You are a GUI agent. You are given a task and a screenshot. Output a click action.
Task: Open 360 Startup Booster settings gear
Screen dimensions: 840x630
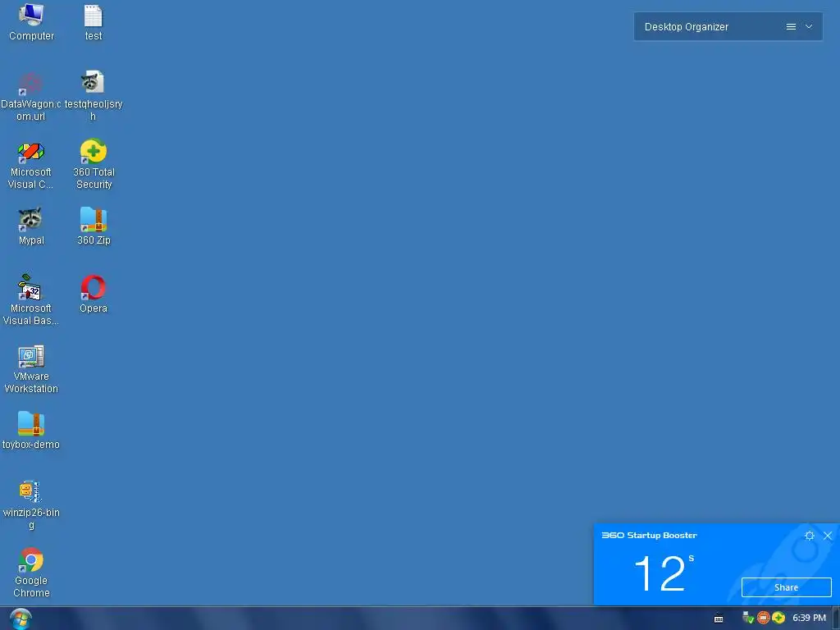pos(810,536)
